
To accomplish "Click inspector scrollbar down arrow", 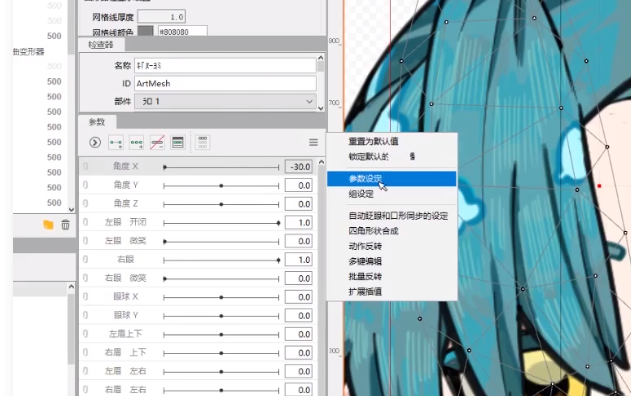I will [x=321, y=108].
